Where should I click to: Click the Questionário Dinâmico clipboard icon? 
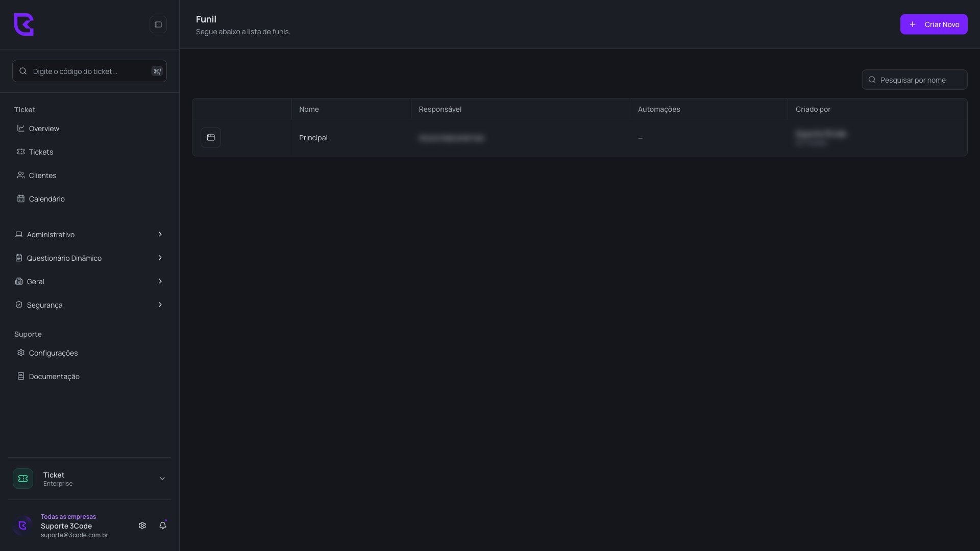(19, 258)
